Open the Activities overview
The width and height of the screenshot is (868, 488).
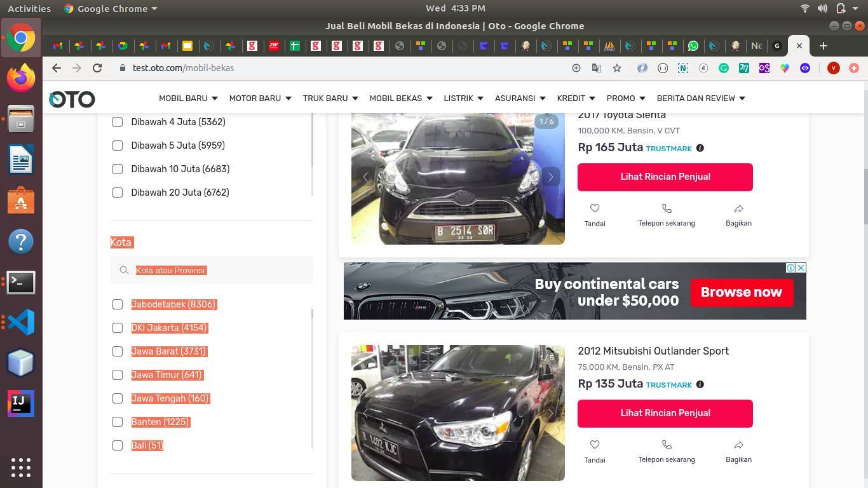pyautogui.click(x=29, y=8)
